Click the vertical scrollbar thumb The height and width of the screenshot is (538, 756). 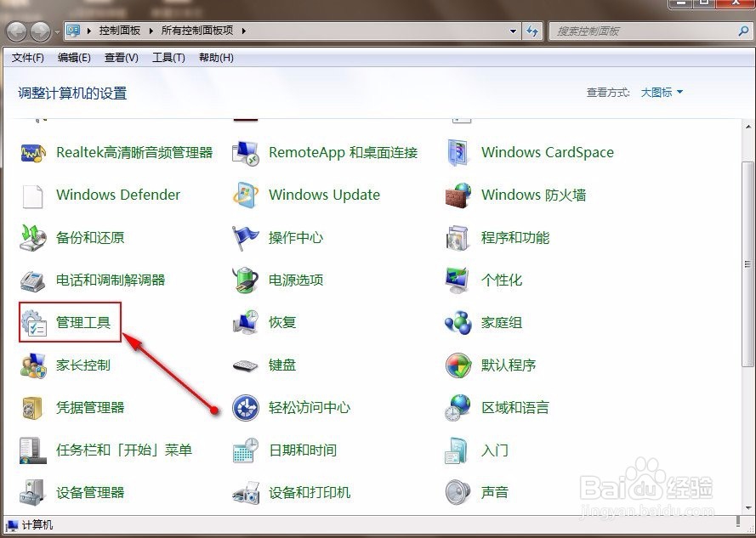[x=747, y=263]
